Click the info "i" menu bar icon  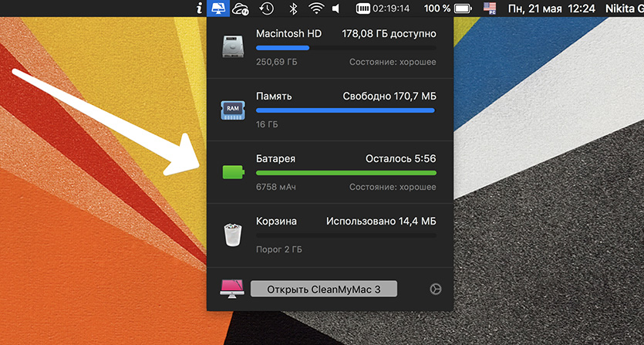pos(199,8)
